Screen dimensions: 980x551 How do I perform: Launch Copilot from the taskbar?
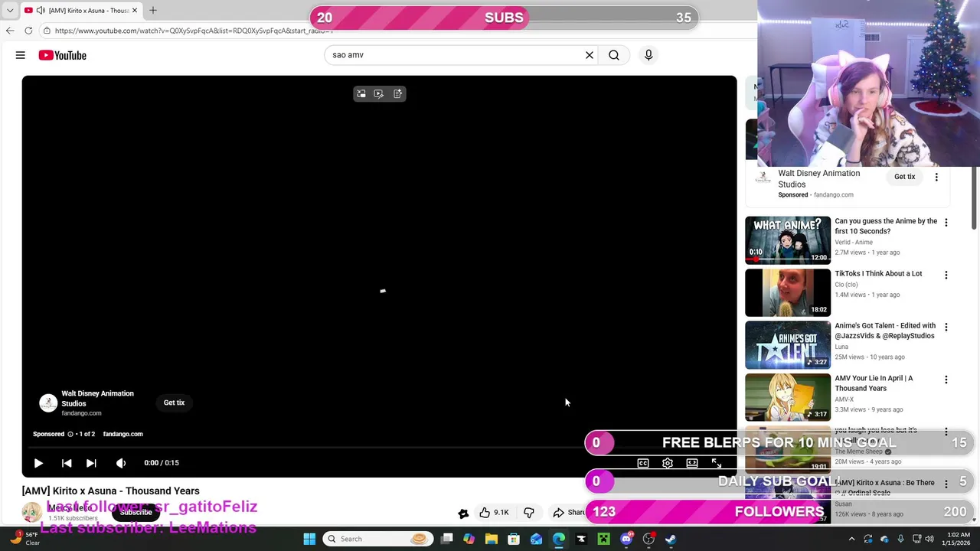[469, 539]
